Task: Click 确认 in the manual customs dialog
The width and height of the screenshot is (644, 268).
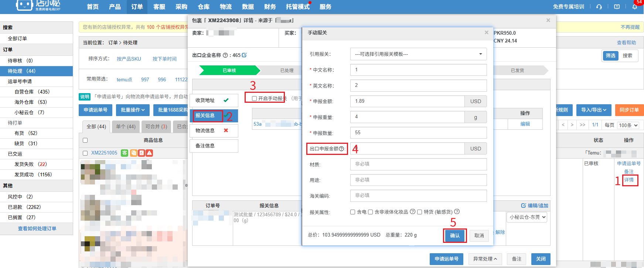Action: [x=455, y=235]
